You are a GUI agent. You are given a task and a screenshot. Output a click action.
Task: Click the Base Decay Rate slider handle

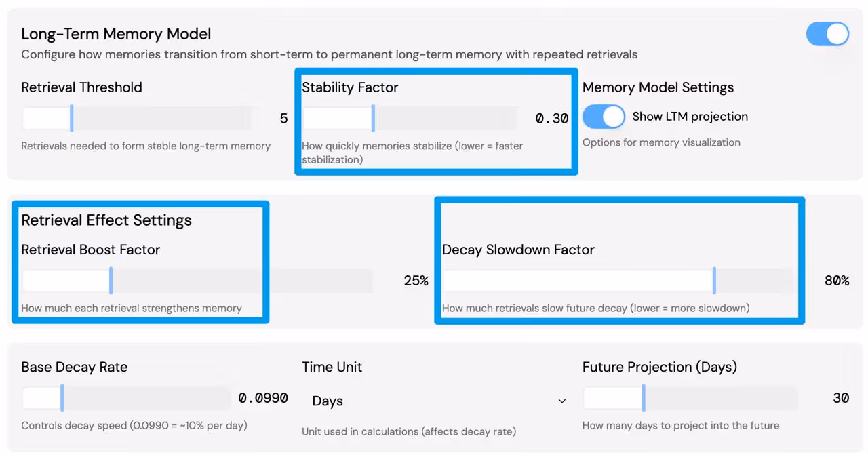click(62, 398)
